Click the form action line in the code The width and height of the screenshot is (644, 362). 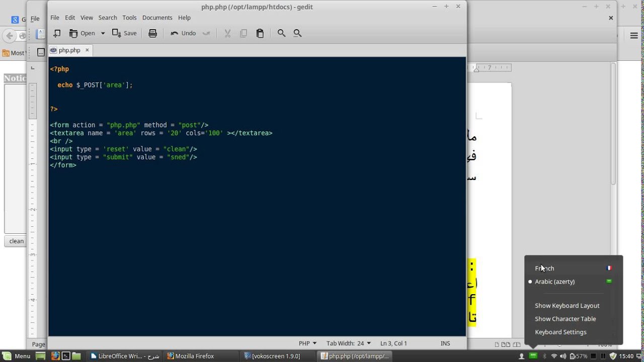[129, 125]
